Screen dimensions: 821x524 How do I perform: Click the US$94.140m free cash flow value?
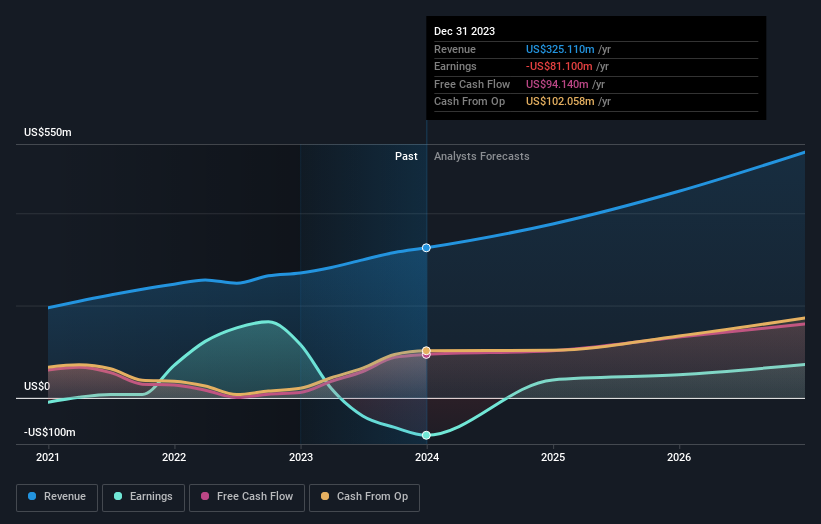coord(557,84)
